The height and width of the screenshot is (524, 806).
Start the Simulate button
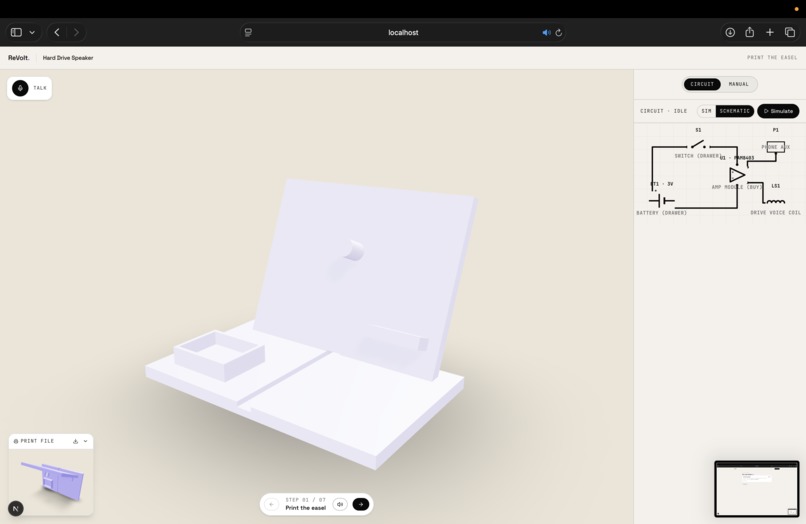[x=778, y=111]
